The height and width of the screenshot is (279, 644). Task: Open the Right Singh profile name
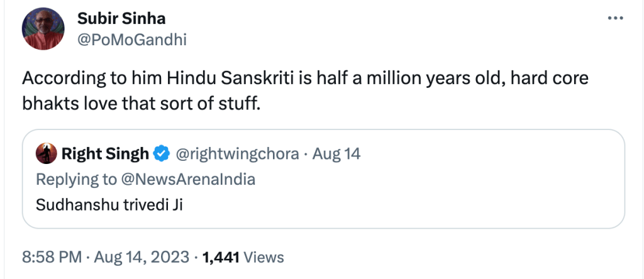pos(105,153)
